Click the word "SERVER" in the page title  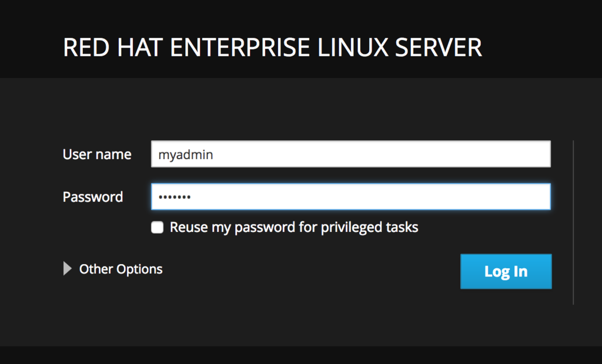(x=439, y=48)
